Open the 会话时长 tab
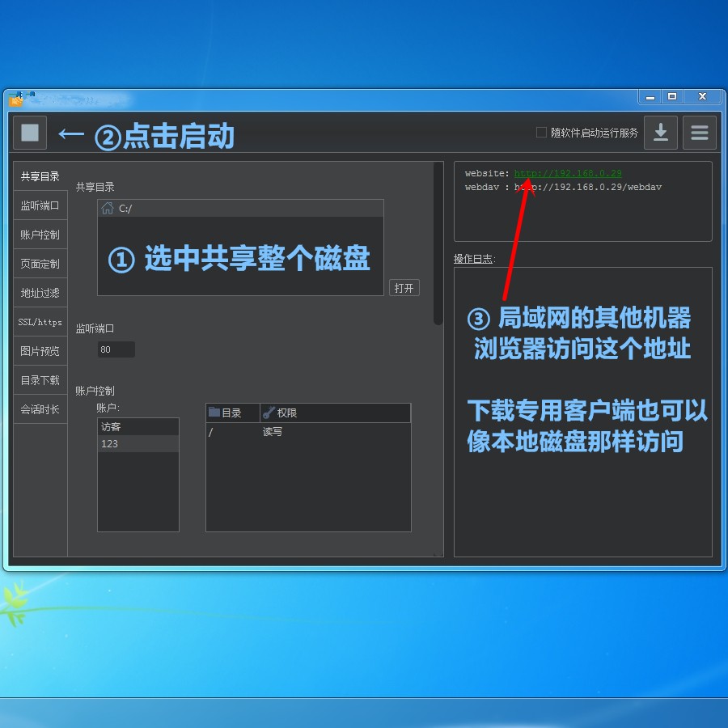 point(39,409)
